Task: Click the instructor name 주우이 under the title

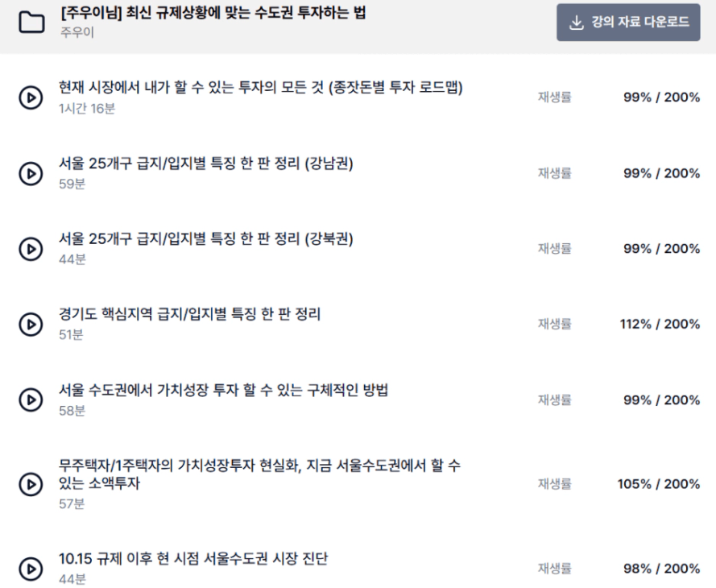Action: [x=77, y=32]
